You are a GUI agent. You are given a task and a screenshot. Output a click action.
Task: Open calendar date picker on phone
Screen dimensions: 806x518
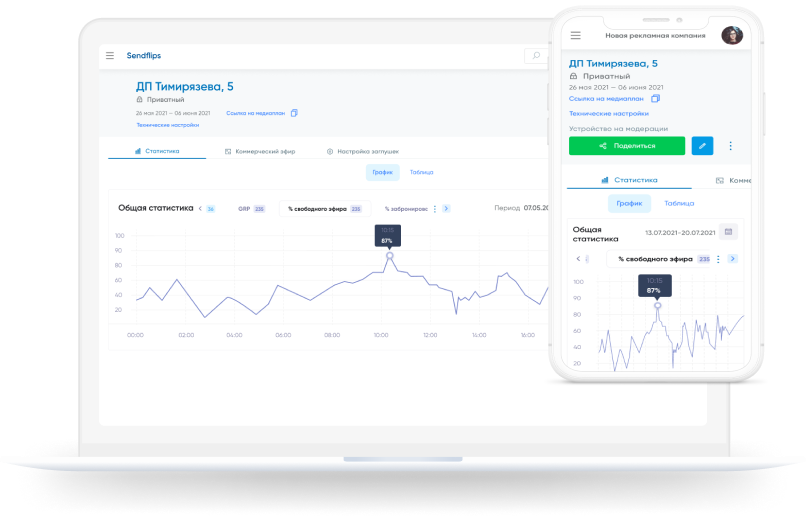click(729, 232)
